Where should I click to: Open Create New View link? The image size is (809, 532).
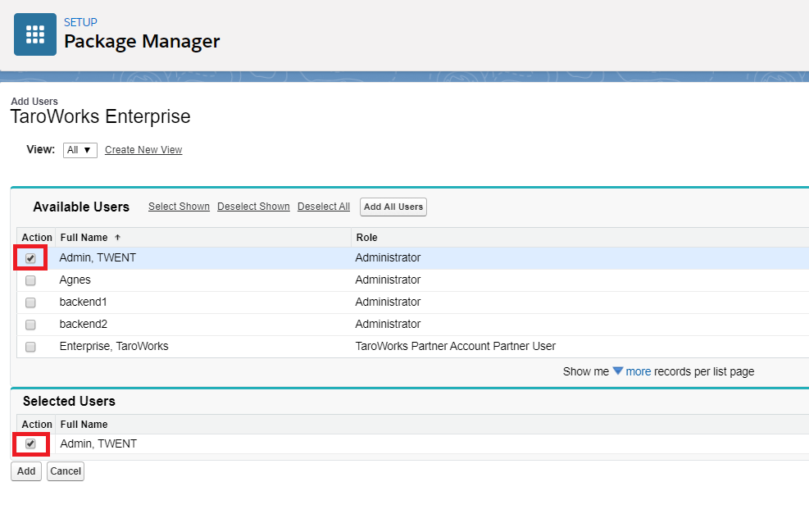143,150
